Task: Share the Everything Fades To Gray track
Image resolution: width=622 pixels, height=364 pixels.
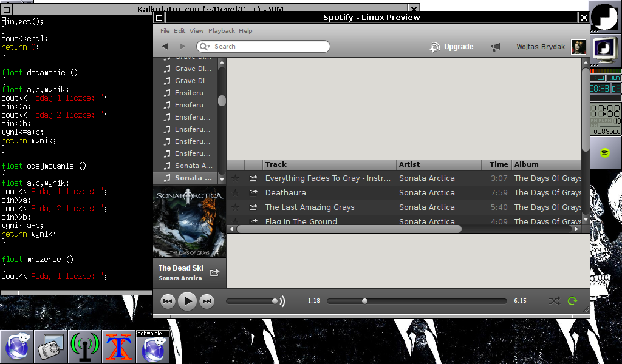Action: 253,178
